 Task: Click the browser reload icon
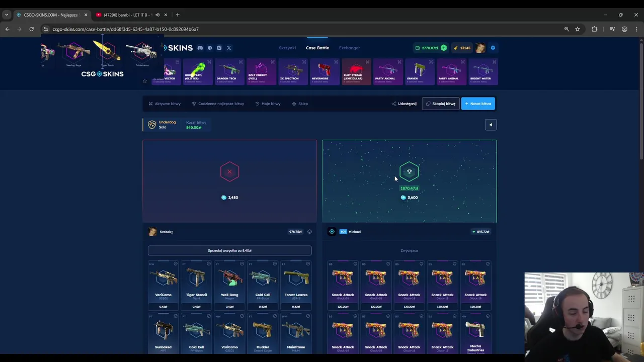[31, 29]
